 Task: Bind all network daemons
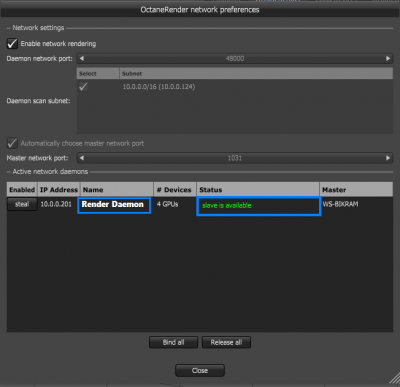(x=173, y=342)
